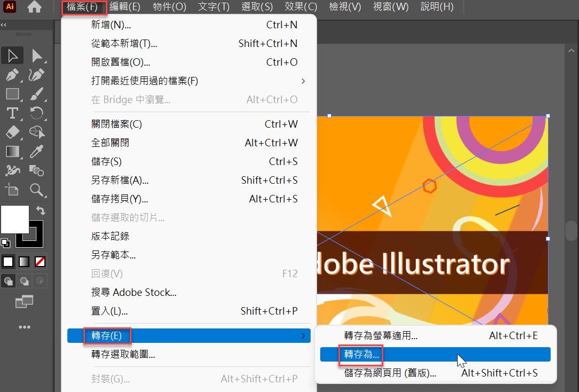Enable Draw Normal mode
The width and height of the screenshot is (579, 392).
point(8,281)
